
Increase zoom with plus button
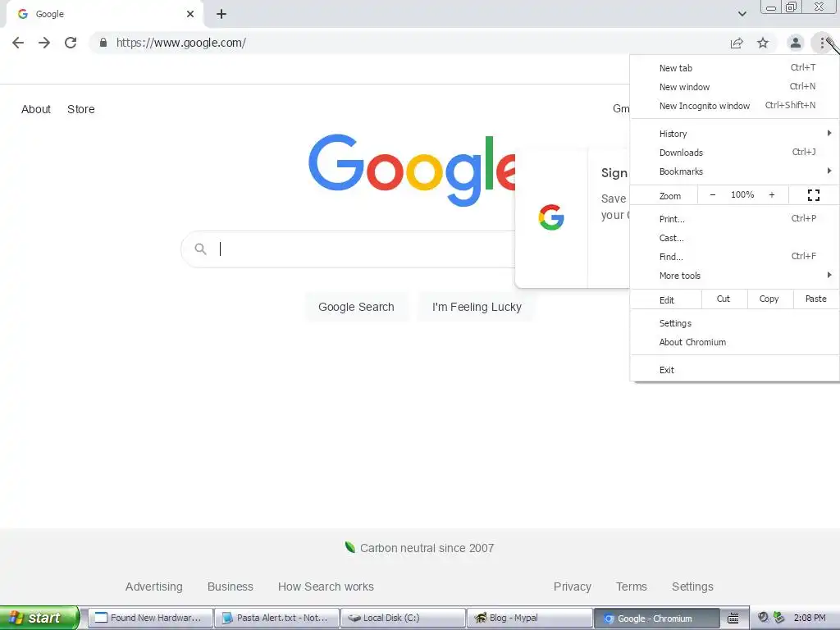[771, 195]
